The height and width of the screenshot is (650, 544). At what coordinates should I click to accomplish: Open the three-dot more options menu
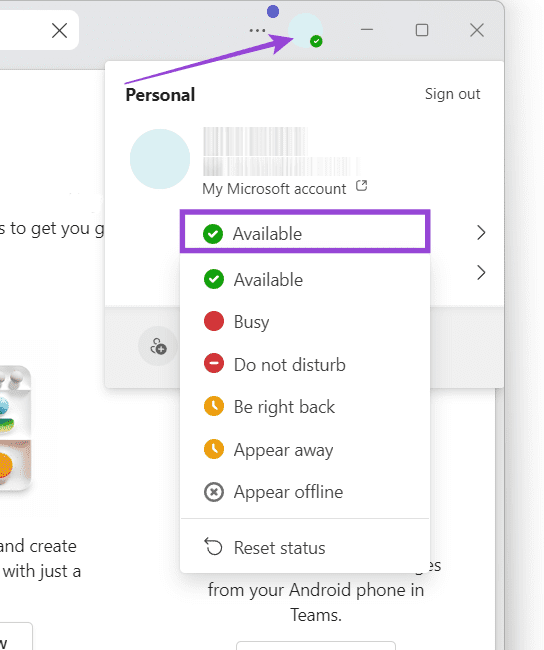coord(257,30)
